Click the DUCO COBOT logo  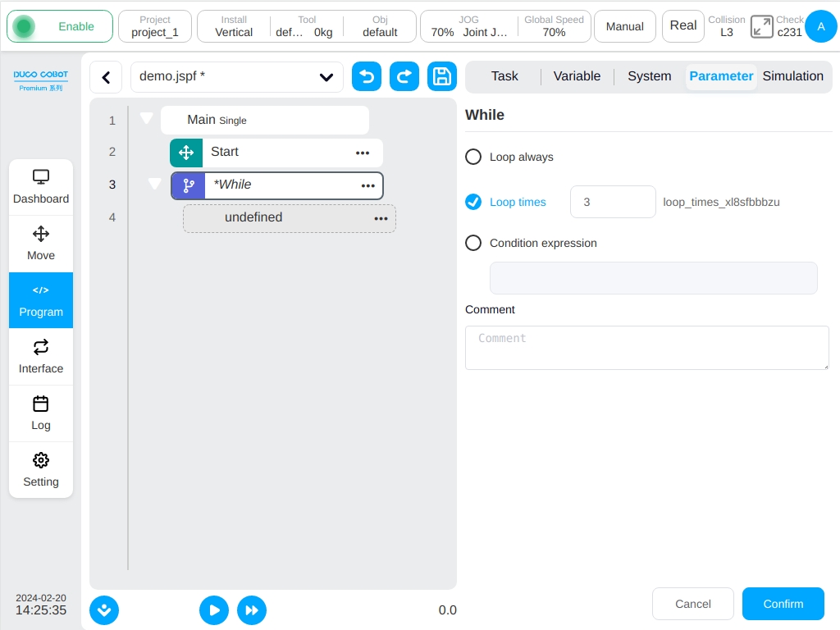coord(41,80)
